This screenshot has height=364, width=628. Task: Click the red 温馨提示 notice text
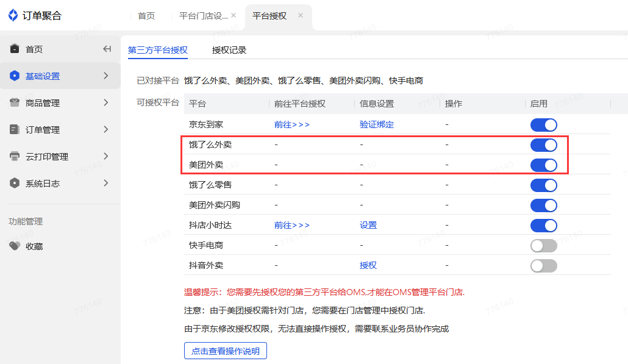[324, 292]
